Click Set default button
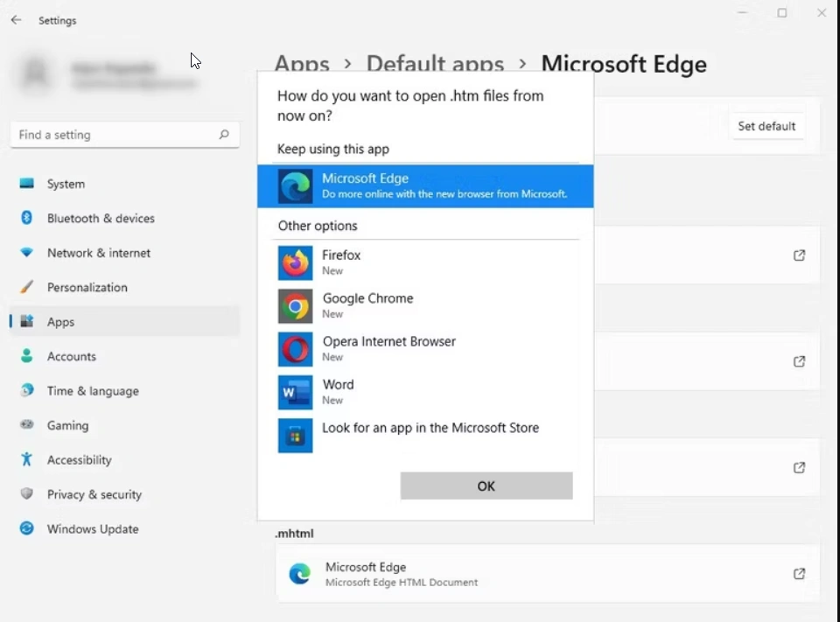The width and height of the screenshot is (840, 622). click(x=766, y=127)
